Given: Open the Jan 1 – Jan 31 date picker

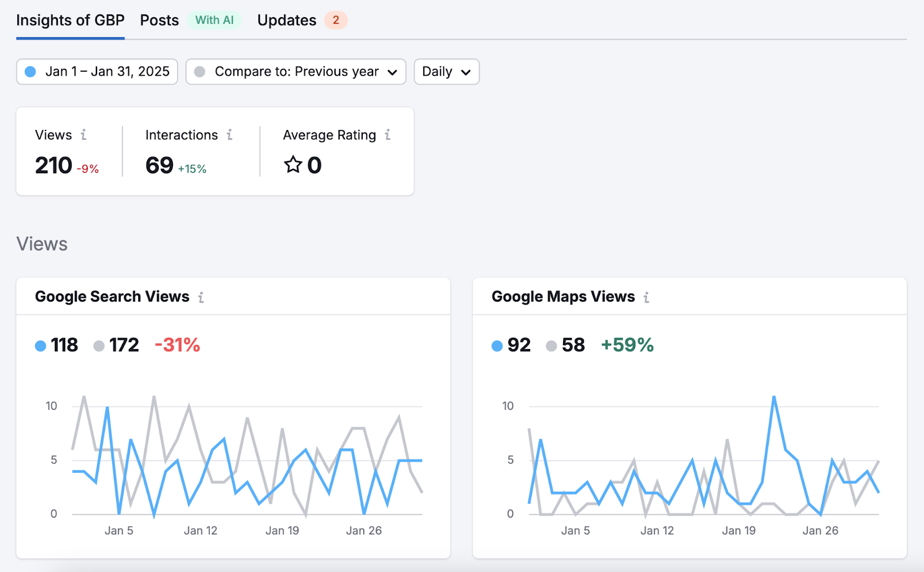Looking at the screenshot, I should 96,72.
